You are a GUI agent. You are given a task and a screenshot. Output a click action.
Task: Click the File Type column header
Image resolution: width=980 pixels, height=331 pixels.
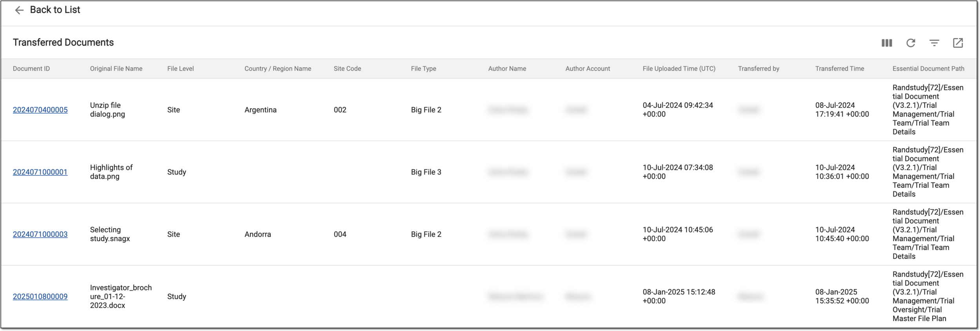pyautogui.click(x=423, y=69)
